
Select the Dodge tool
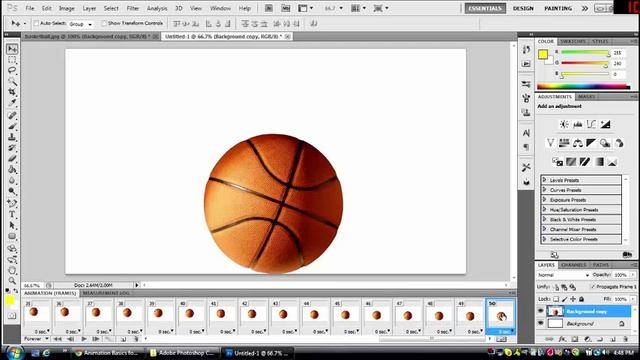click(12, 191)
